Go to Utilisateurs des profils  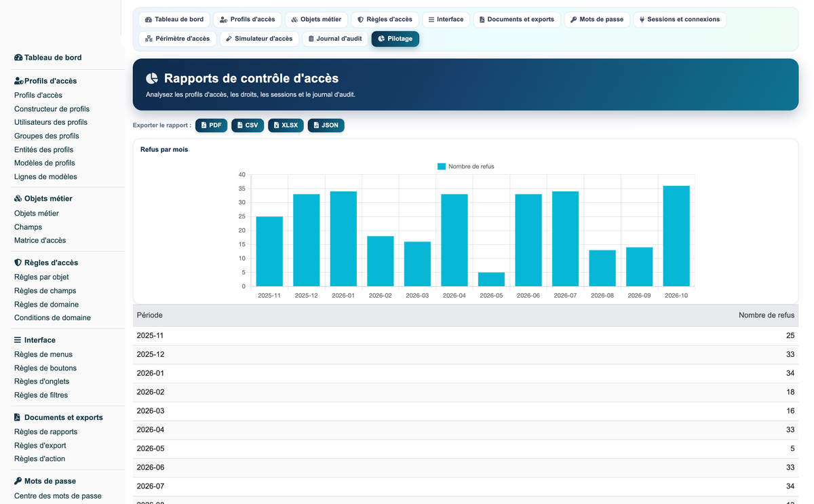click(51, 123)
